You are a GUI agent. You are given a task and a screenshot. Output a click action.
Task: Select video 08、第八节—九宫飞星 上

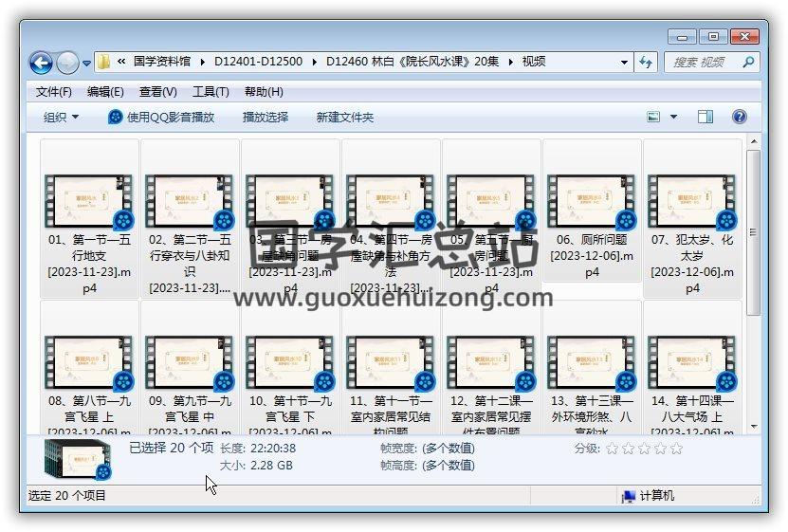point(89,362)
